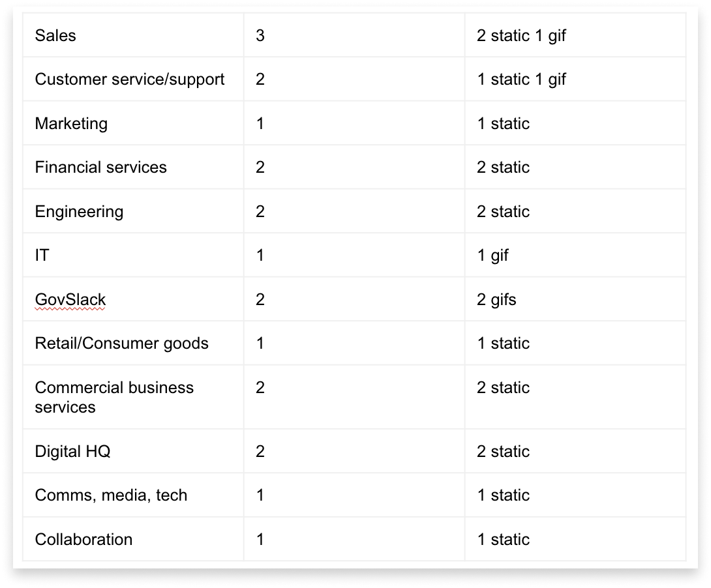The height and width of the screenshot is (588, 711).
Task: Click the number 2 in GovSlack row
Action: [x=260, y=300]
